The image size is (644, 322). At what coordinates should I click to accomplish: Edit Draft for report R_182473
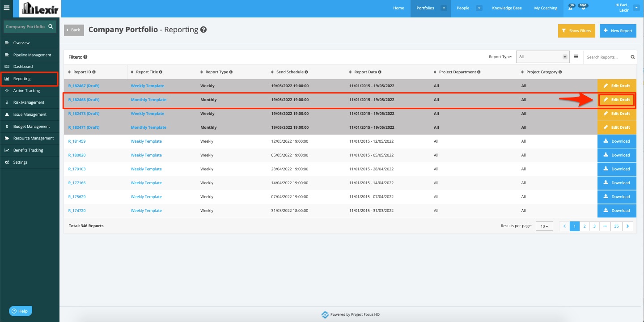pos(617,114)
